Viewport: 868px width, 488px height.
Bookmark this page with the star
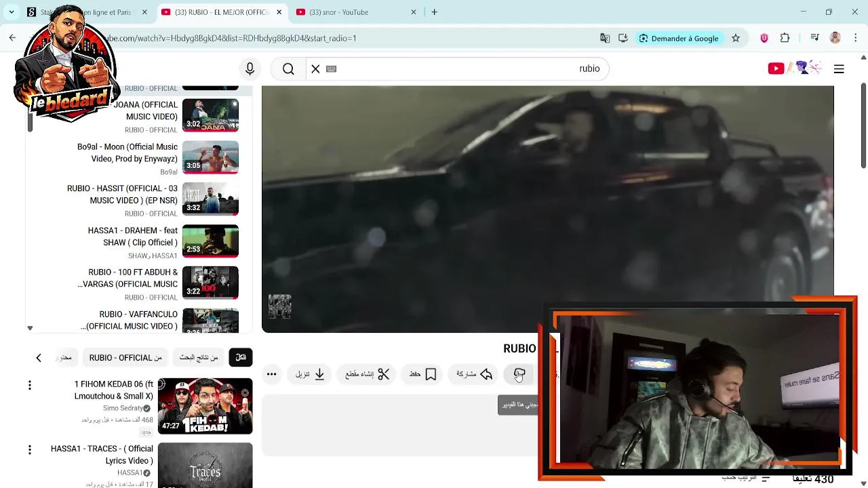pyautogui.click(x=735, y=38)
